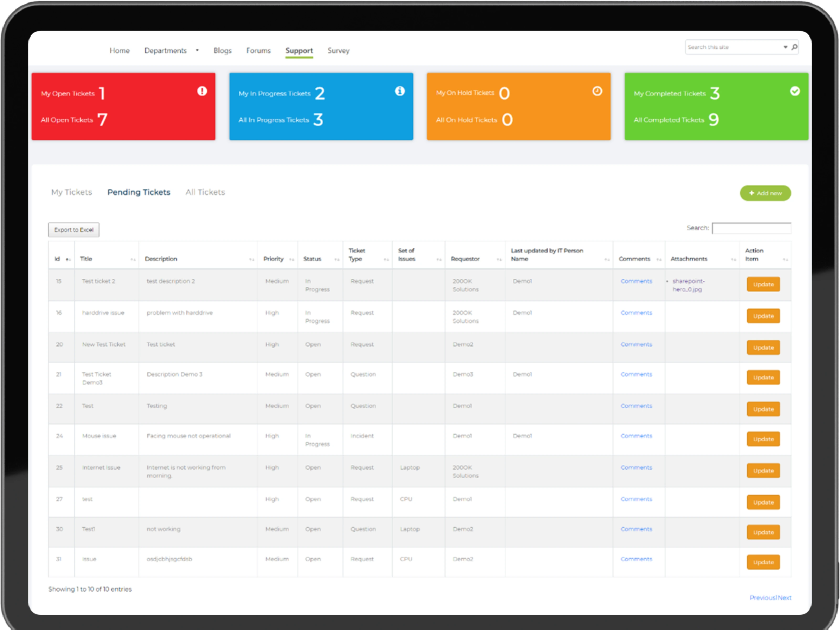Open the site search scope dropdown arrow
840x630 pixels.
tap(785, 47)
